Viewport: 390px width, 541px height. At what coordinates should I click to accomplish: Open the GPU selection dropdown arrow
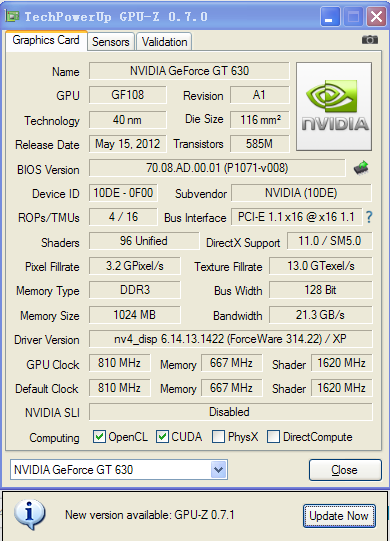[218, 470]
